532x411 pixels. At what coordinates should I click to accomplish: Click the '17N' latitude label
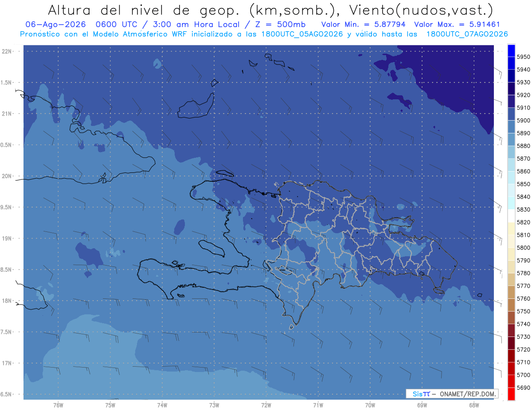tap(7, 363)
